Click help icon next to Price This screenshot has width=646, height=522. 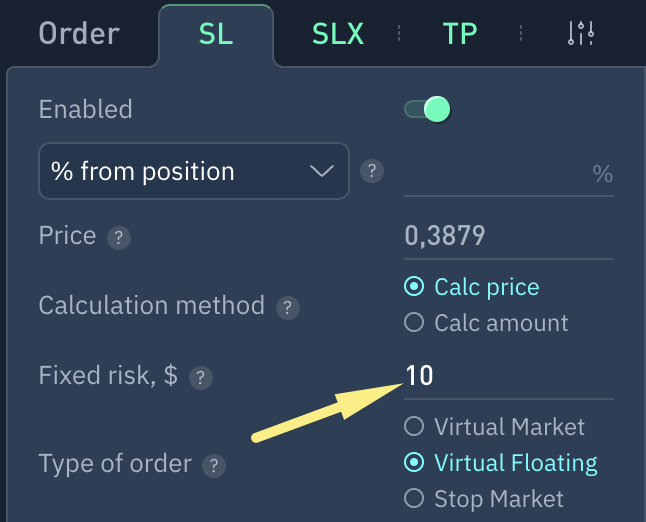(119, 238)
